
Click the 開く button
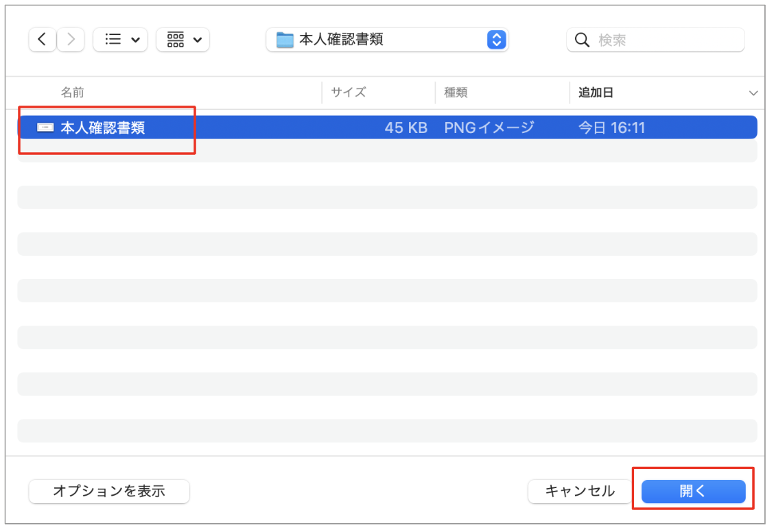pos(694,491)
